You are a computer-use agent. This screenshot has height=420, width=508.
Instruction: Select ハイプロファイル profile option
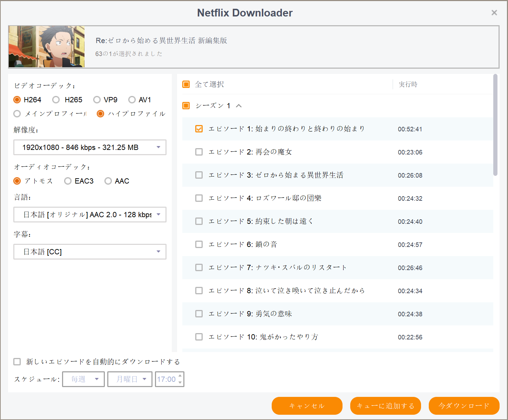[100, 114]
